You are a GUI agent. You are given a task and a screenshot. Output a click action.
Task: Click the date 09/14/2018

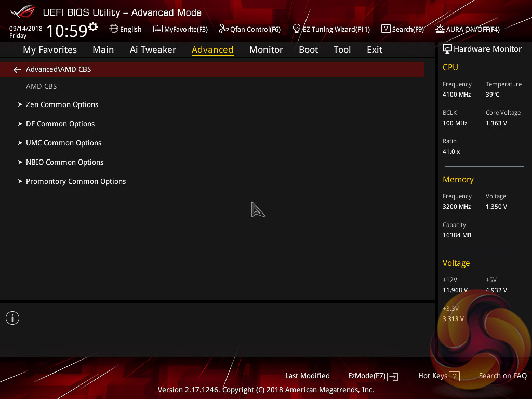pyautogui.click(x=26, y=28)
